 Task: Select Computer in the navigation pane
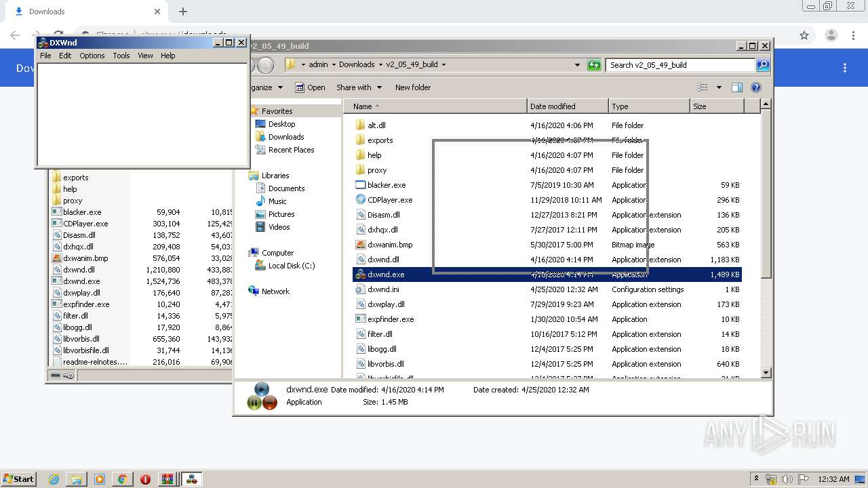pyautogui.click(x=277, y=253)
